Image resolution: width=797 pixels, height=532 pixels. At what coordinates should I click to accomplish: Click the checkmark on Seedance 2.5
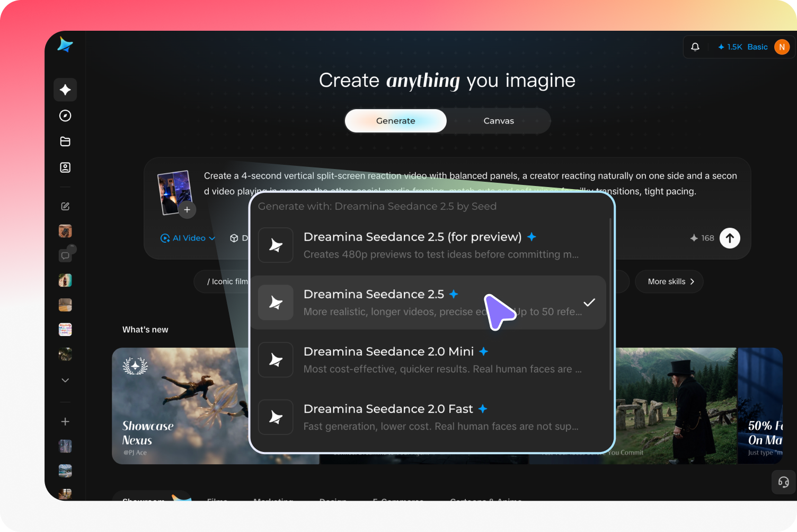tap(589, 303)
